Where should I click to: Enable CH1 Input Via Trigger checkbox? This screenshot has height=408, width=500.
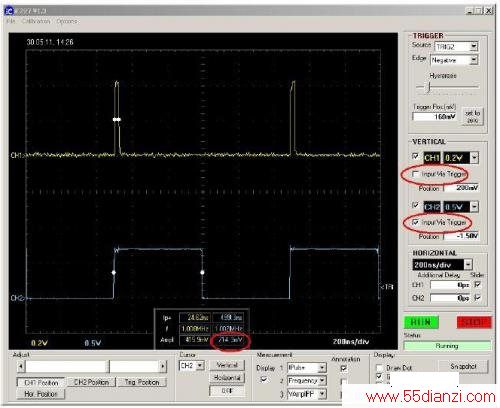(x=415, y=174)
